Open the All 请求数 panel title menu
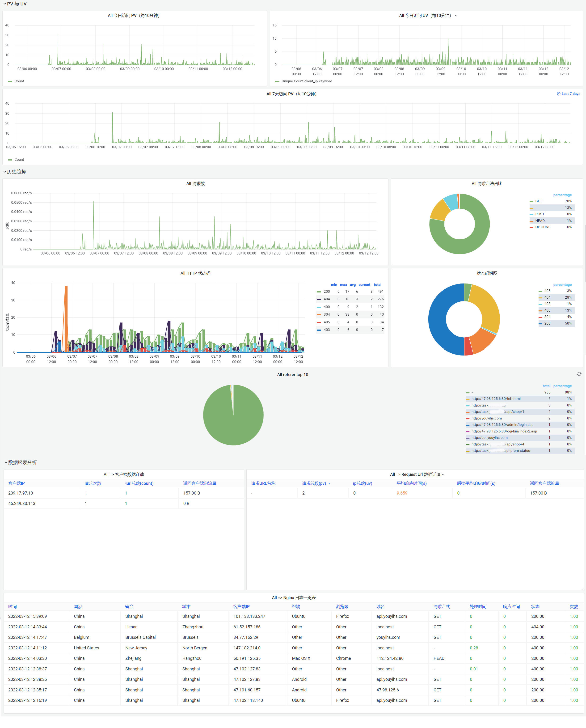The width and height of the screenshot is (586, 728). pos(195,184)
